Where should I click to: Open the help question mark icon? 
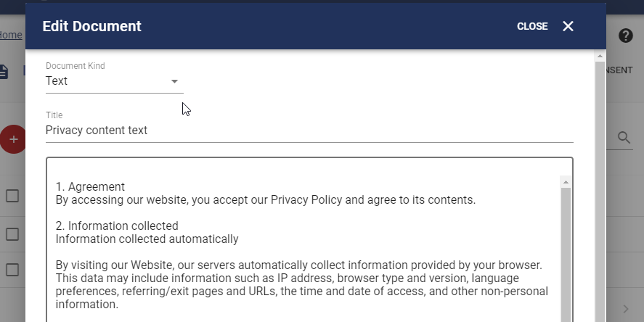point(626,36)
